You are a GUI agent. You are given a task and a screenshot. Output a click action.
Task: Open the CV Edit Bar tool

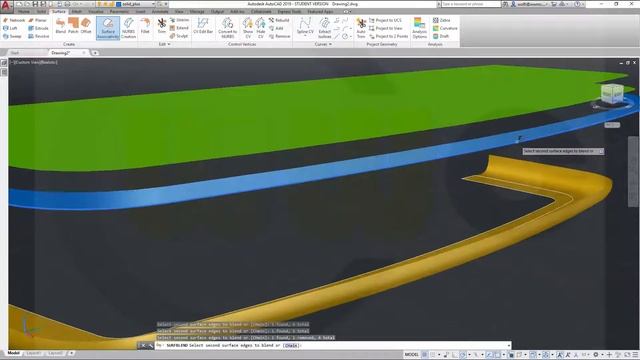pyautogui.click(x=203, y=26)
